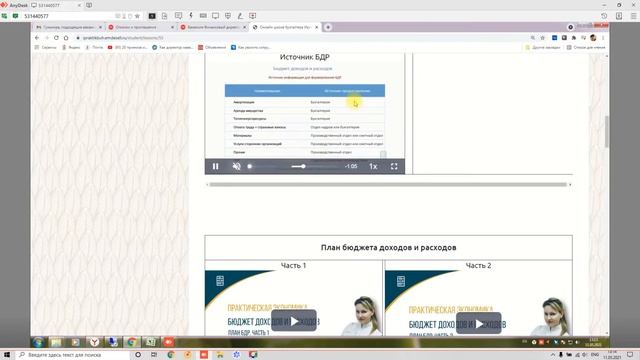Open notification center on local taskbar
The height and width of the screenshot is (360, 640).
click(x=630, y=355)
